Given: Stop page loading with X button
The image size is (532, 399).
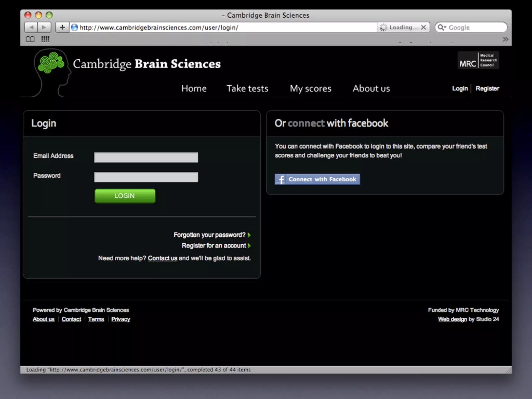Looking at the screenshot, I should (x=423, y=27).
